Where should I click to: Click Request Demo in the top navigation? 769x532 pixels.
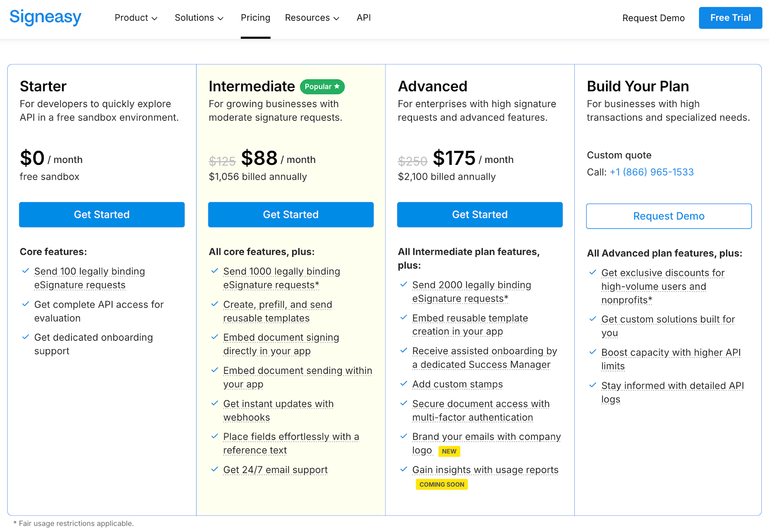(653, 18)
